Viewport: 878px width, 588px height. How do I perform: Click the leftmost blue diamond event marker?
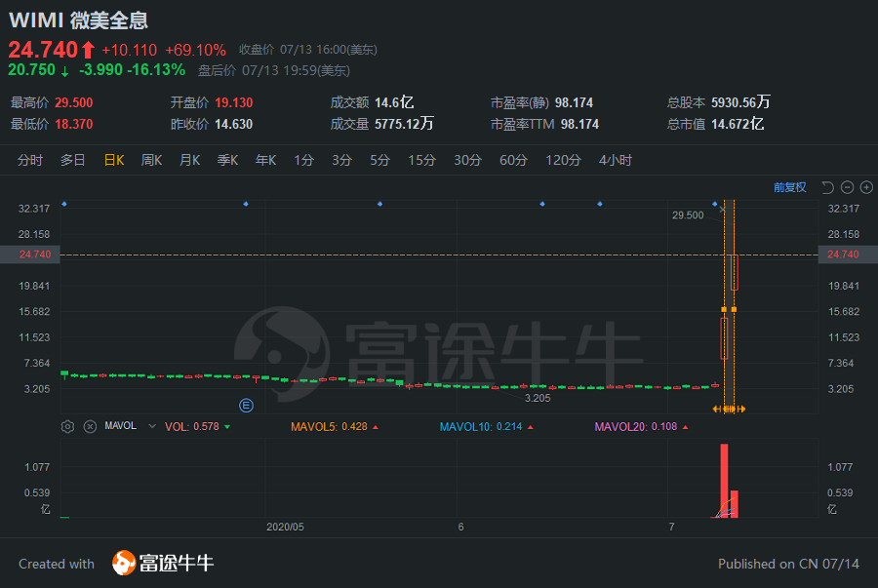[64, 204]
